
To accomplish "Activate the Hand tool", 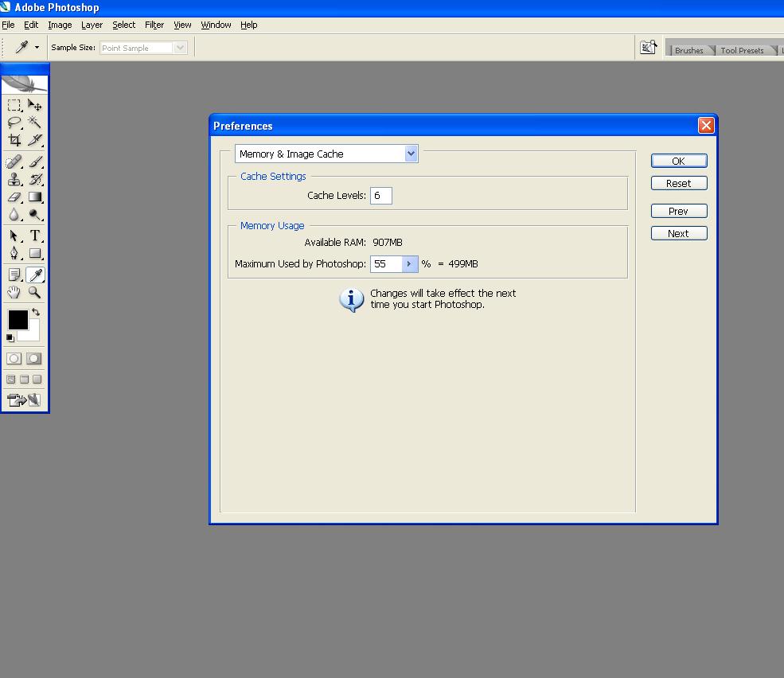I will (x=14, y=293).
